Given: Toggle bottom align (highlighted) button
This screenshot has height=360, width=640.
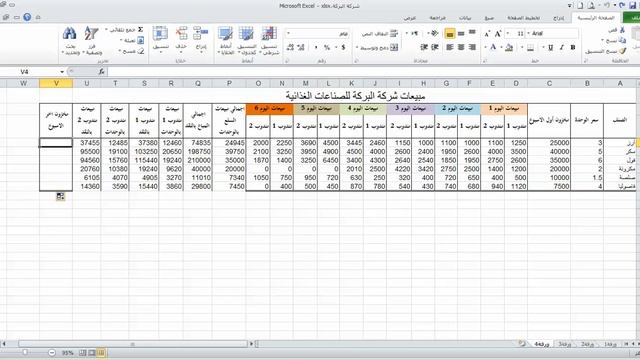Looking at the screenshot, I should coord(449,33).
